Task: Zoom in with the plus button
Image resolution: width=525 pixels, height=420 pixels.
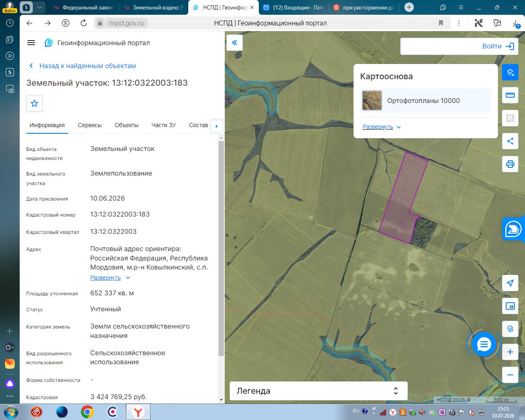Action: [510, 352]
